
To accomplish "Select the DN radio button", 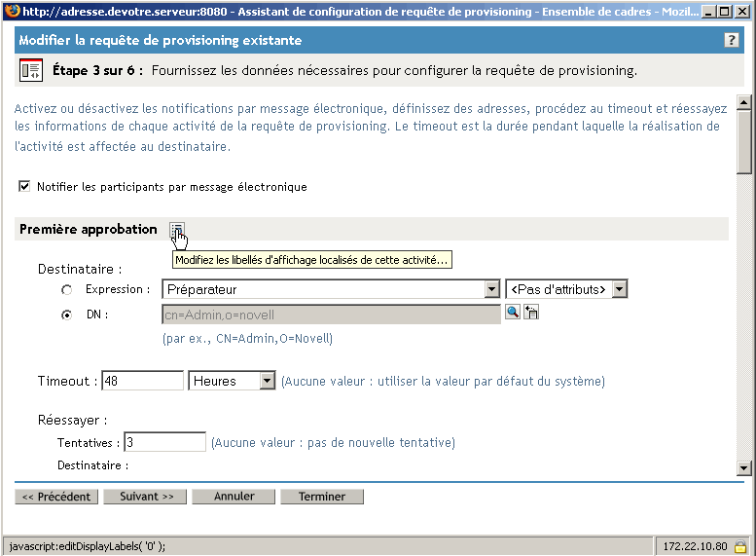I will point(67,315).
